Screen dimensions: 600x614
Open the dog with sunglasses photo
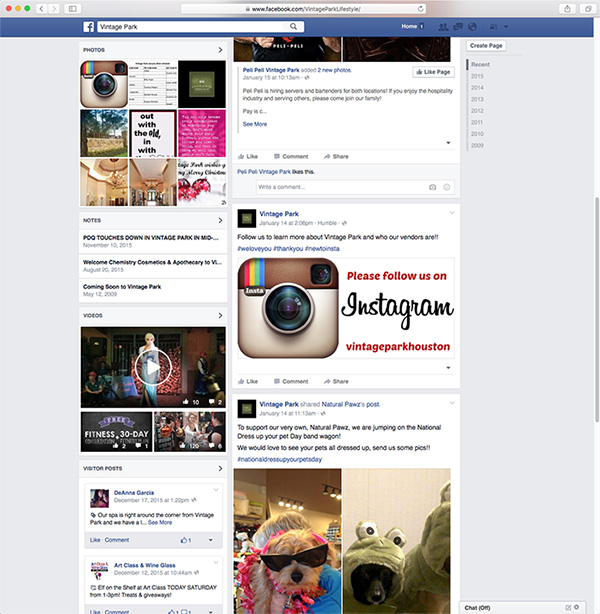pos(287,541)
